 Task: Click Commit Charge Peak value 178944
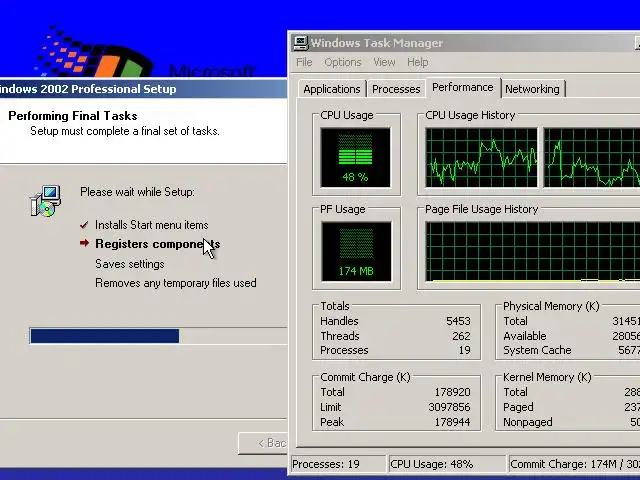pyautogui.click(x=452, y=422)
